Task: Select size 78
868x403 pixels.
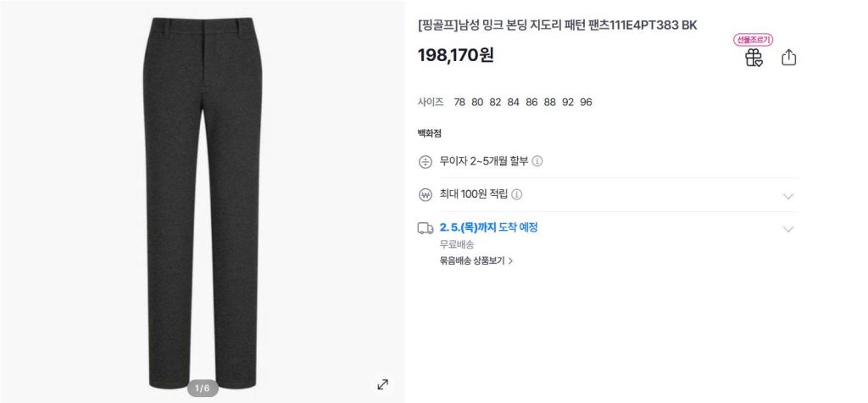Action: point(459,102)
